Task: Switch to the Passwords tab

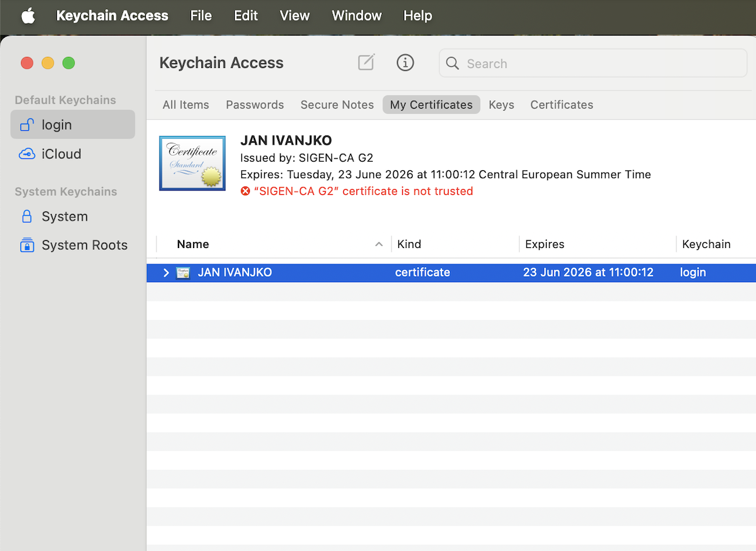Action: 254,105
